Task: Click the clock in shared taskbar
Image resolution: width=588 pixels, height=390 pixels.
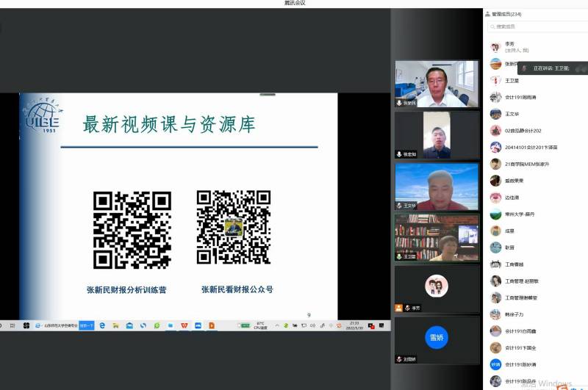Action: pyautogui.click(x=354, y=325)
